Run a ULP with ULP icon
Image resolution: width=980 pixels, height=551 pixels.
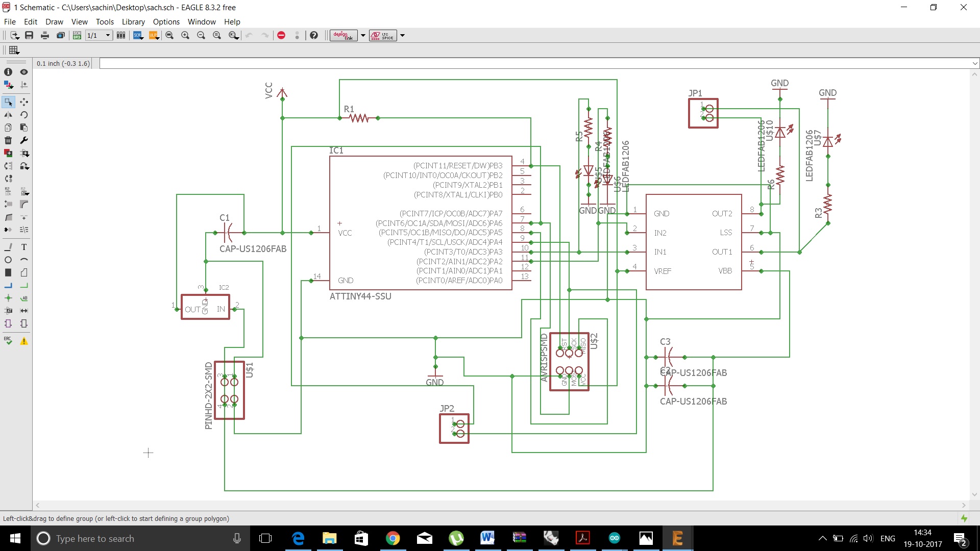(154, 35)
